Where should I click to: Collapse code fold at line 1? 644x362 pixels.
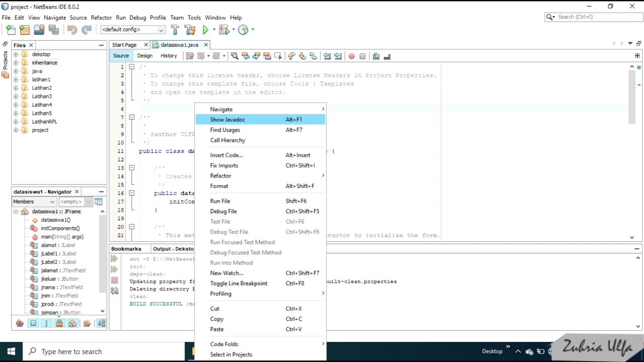(131, 67)
